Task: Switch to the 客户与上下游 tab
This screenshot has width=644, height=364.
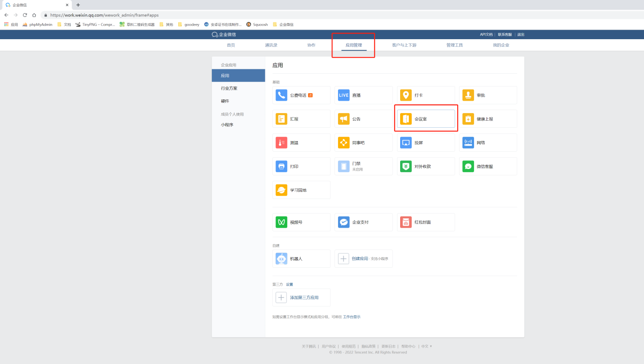Action: pyautogui.click(x=404, y=45)
